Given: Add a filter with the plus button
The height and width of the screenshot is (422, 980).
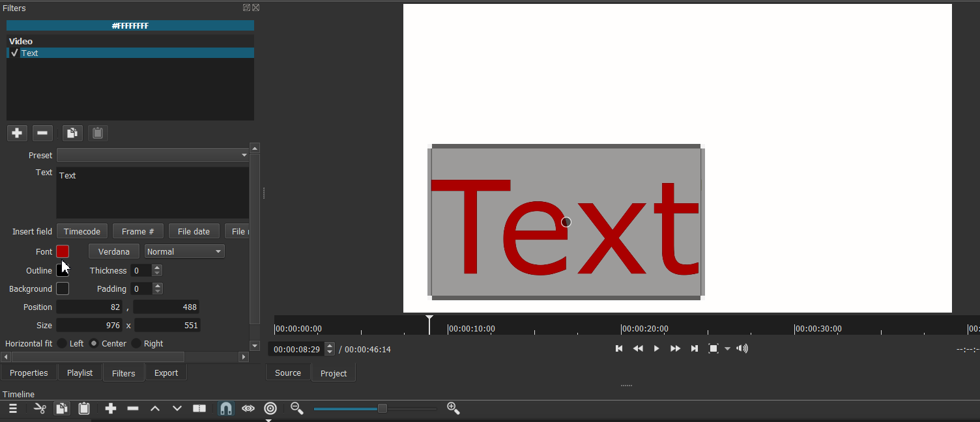Looking at the screenshot, I should pyautogui.click(x=17, y=133).
